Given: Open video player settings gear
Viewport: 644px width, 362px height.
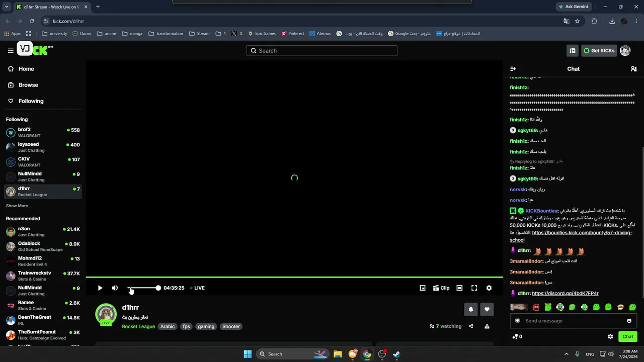Looking at the screenshot, I should (x=489, y=288).
